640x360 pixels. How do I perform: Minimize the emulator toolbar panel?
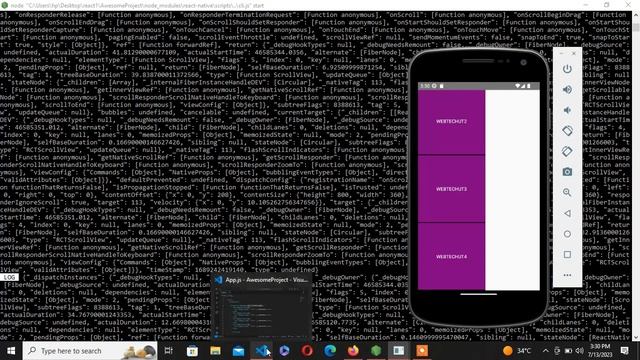(x=561, y=53)
